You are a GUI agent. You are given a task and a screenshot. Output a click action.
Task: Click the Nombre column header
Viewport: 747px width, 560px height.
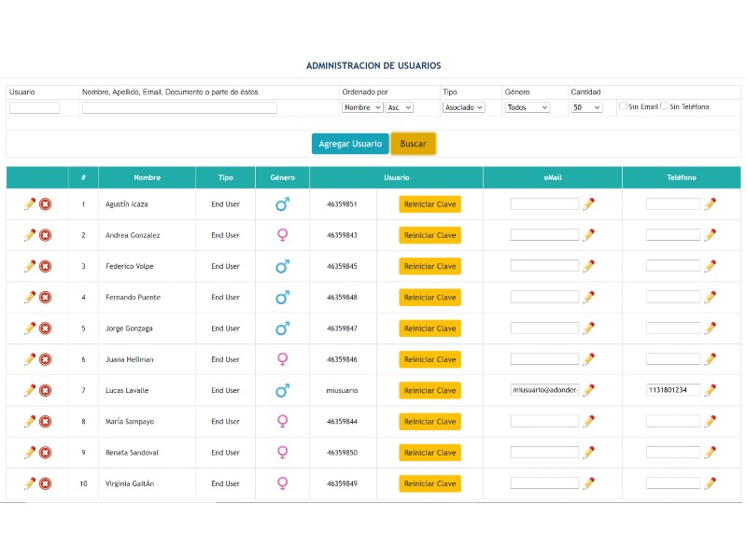[x=147, y=177]
